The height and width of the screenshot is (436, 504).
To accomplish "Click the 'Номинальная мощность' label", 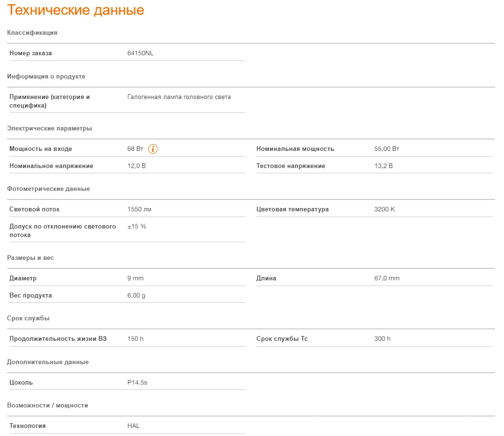I will pos(295,149).
